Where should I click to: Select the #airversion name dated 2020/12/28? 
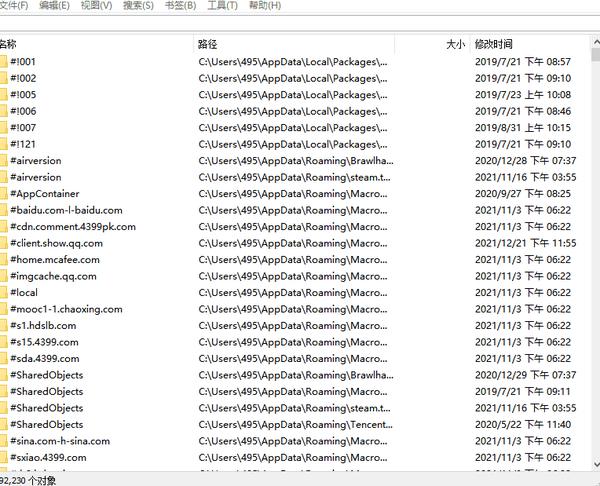coord(36,160)
